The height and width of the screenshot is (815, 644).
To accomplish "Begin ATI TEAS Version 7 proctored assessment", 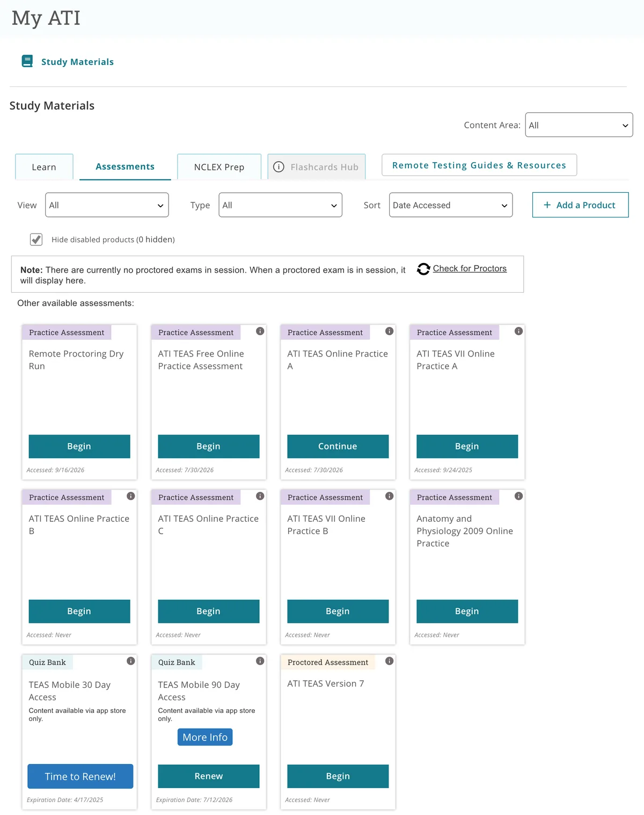I will point(338,776).
